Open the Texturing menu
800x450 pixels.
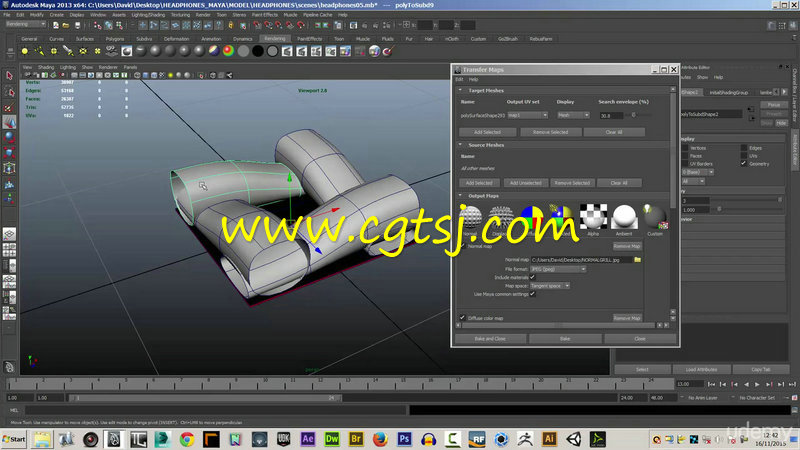click(x=180, y=15)
